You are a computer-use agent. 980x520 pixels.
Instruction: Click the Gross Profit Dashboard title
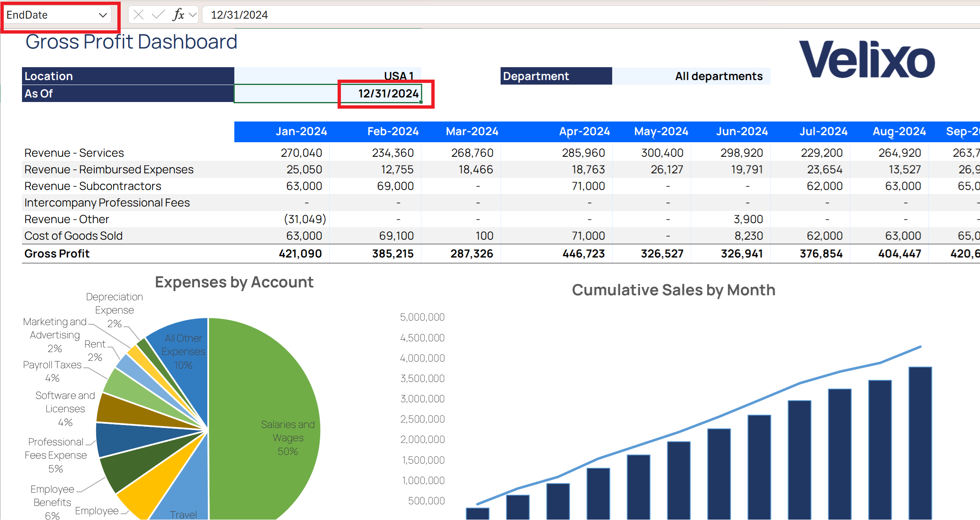(131, 42)
